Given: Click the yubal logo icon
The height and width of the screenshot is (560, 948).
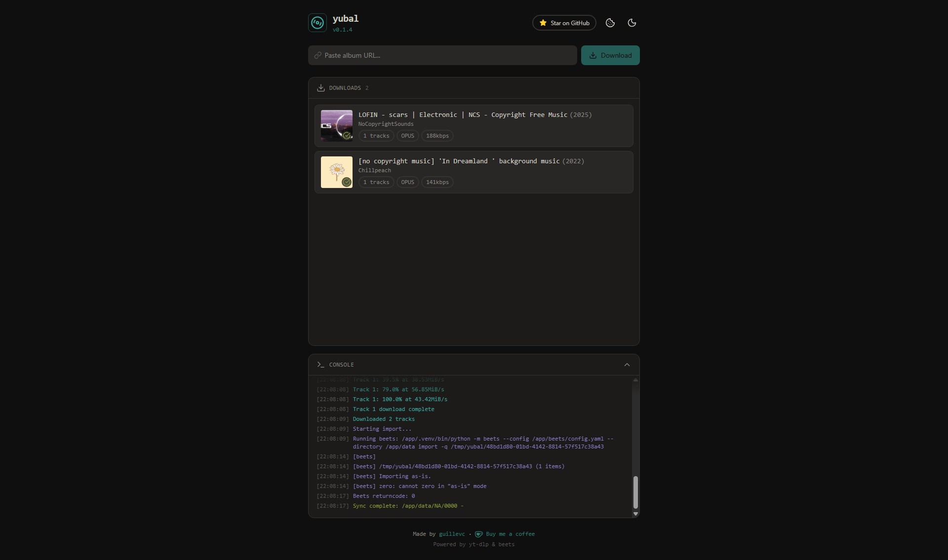Looking at the screenshot, I should pyautogui.click(x=317, y=23).
